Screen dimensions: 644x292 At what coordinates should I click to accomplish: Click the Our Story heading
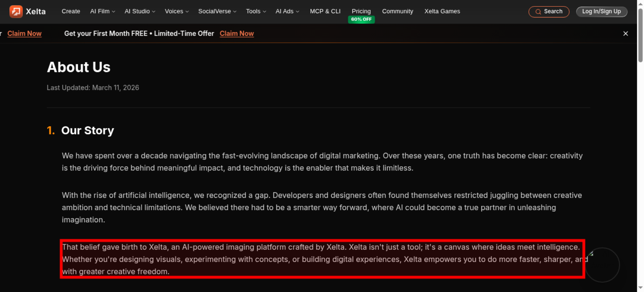point(88,130)
